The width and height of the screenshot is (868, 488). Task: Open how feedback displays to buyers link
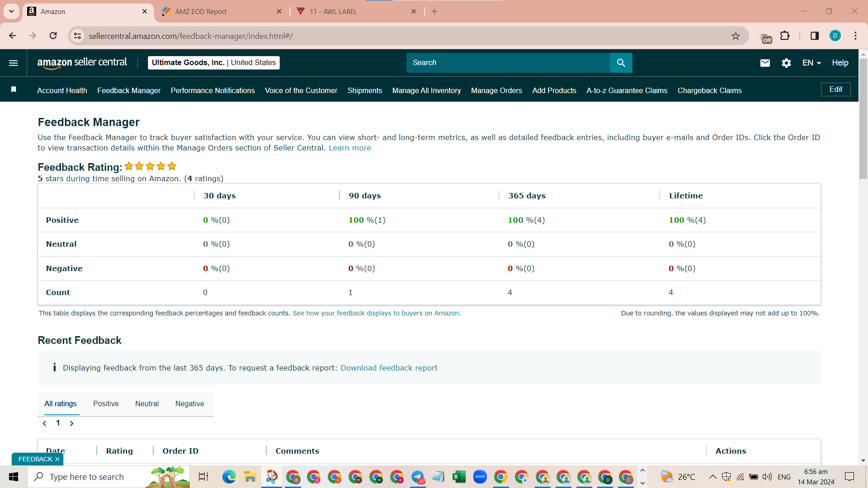tap(376, 313)
